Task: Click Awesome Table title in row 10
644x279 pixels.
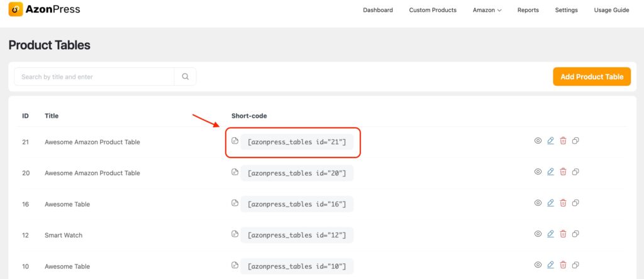Action: (x=67, y=266)
